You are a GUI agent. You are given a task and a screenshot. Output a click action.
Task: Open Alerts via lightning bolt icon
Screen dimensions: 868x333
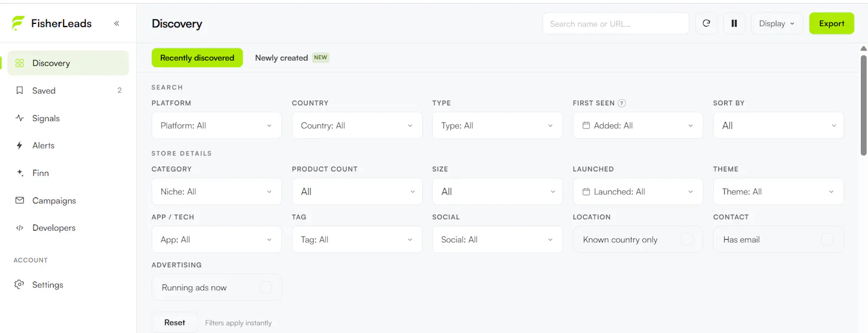tap(20, 145)
